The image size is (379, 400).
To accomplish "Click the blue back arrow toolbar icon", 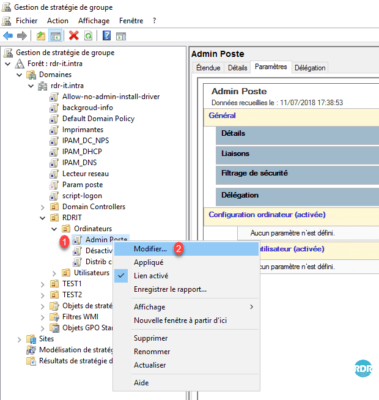I will (x=8, y=35).
